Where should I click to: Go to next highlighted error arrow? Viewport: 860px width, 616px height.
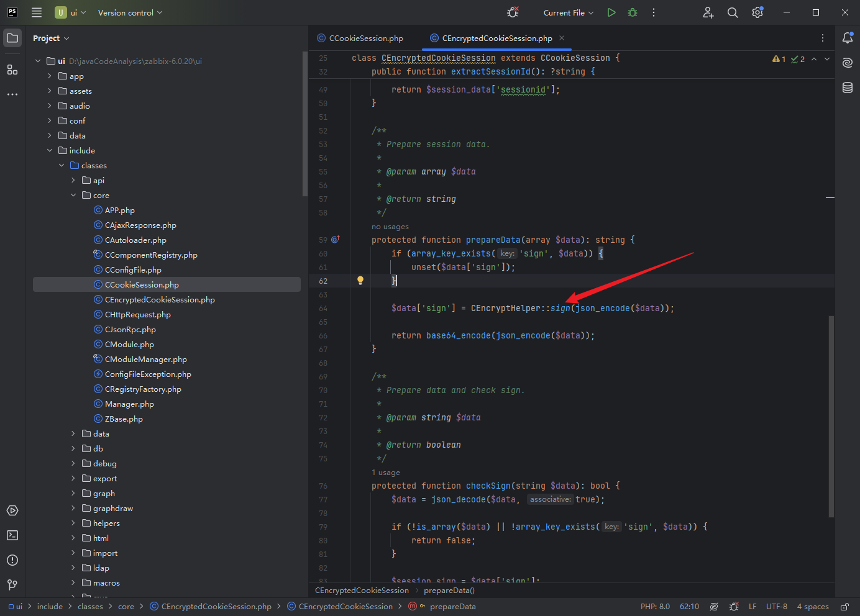(827, 59)
